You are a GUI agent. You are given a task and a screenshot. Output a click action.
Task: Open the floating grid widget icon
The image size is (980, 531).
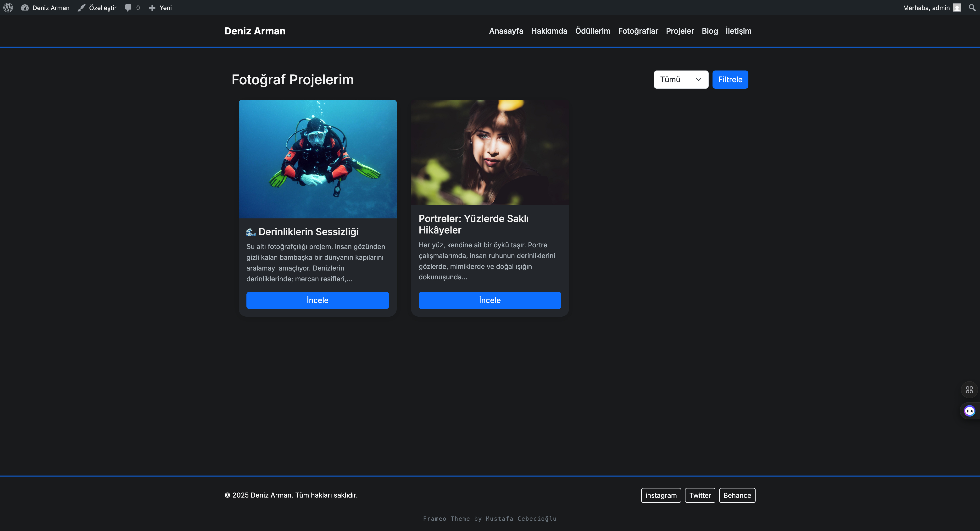tap(969, 390)
